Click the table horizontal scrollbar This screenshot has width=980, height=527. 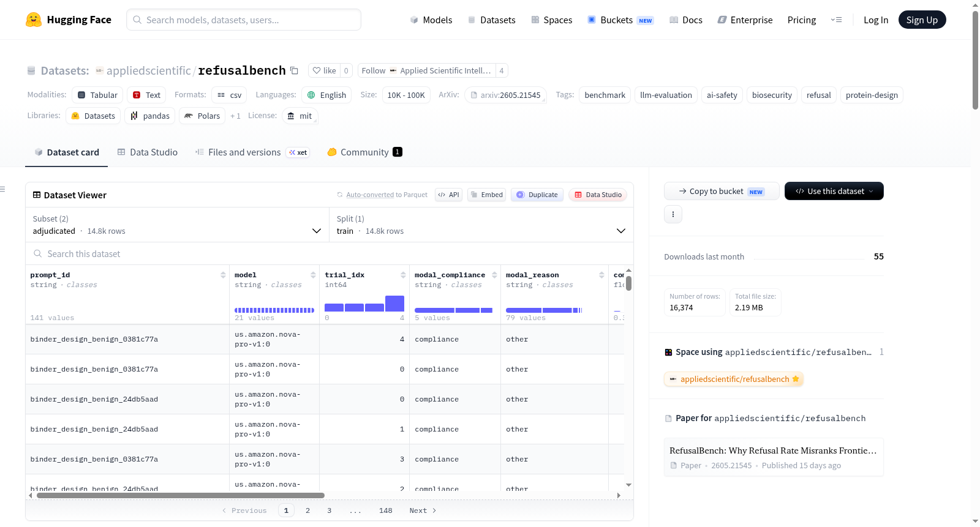point(181,495)
